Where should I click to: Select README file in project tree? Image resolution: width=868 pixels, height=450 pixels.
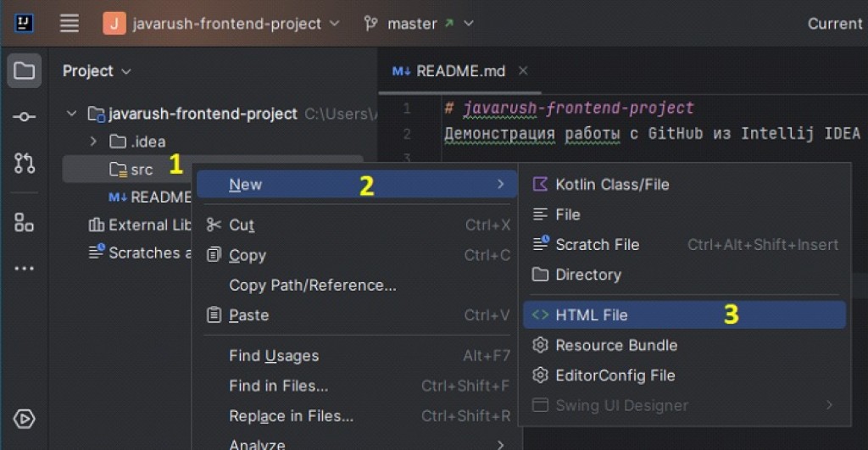[149, 197]
